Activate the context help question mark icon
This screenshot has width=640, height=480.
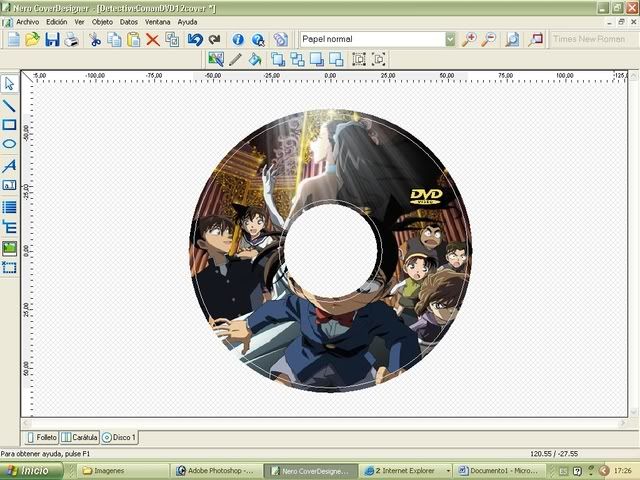coord(258,40)
